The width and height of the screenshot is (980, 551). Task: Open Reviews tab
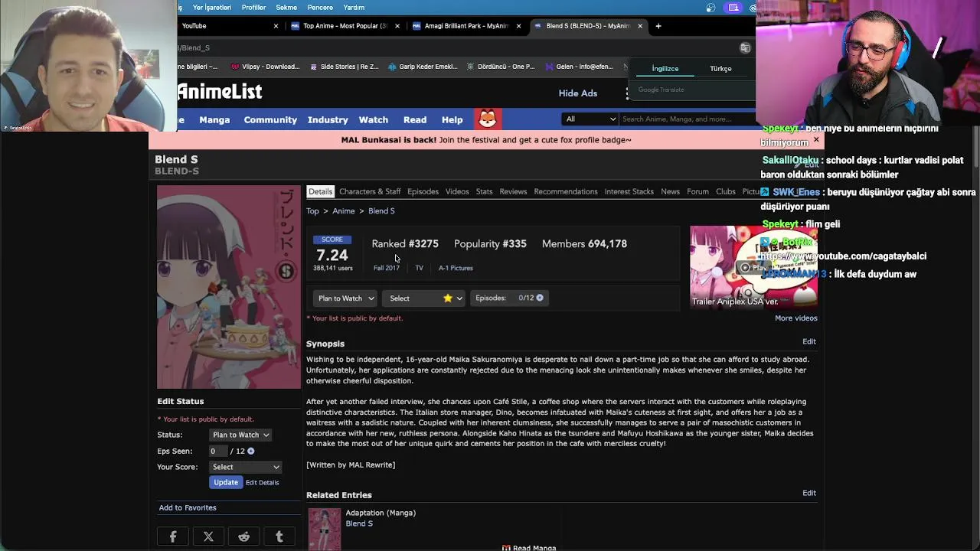click(x=513, y=191)
